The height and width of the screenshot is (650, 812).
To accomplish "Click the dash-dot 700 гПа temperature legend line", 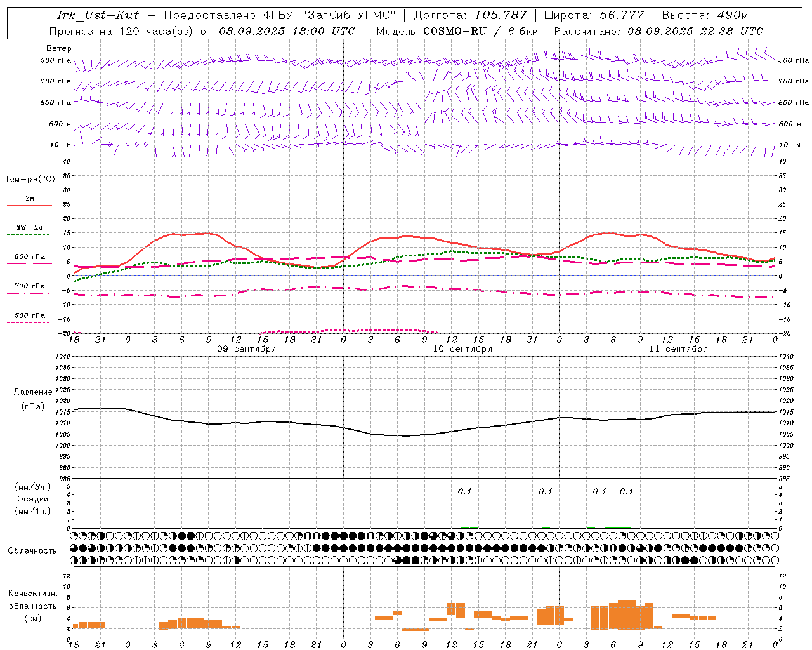I will point(29,293).
